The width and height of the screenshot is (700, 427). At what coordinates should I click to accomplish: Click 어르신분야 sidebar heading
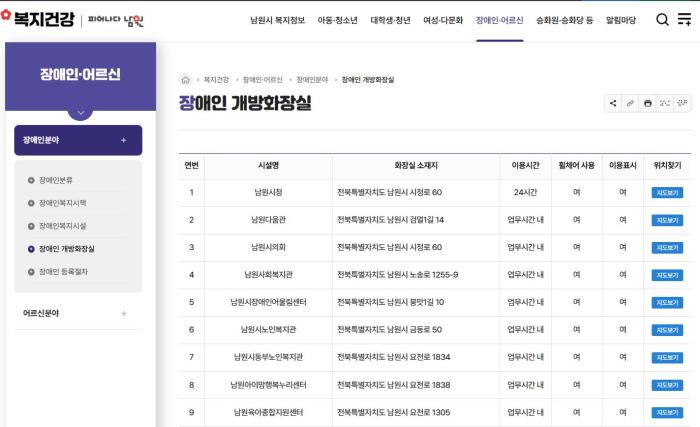pos(41,313)
